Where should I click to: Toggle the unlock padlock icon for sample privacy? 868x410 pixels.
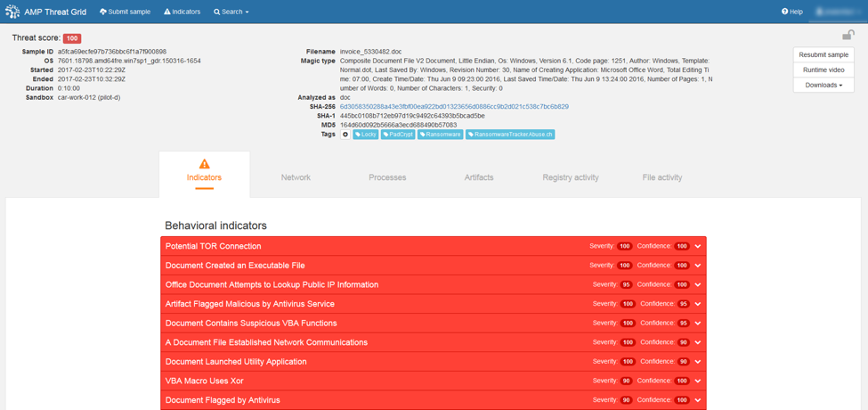point(848,36)
